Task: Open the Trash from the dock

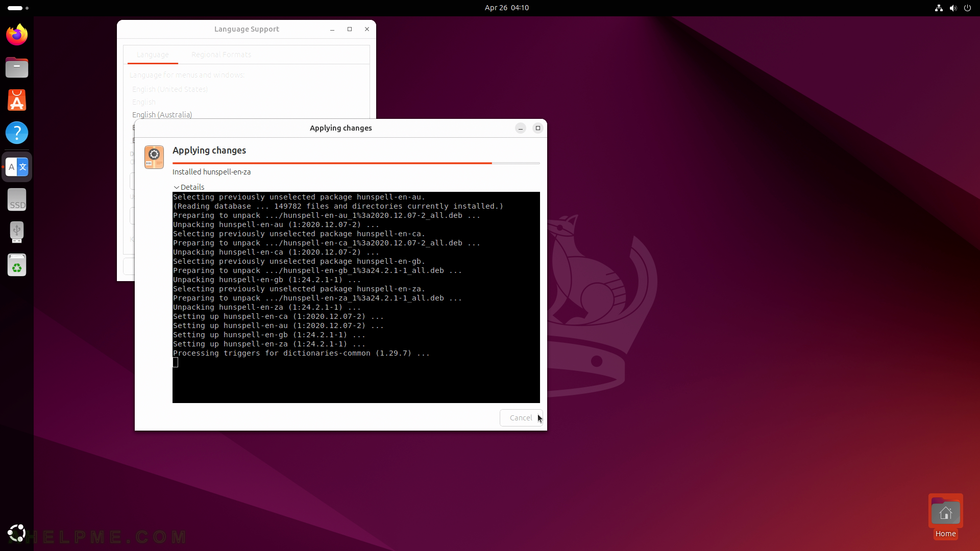Action: 17,265
